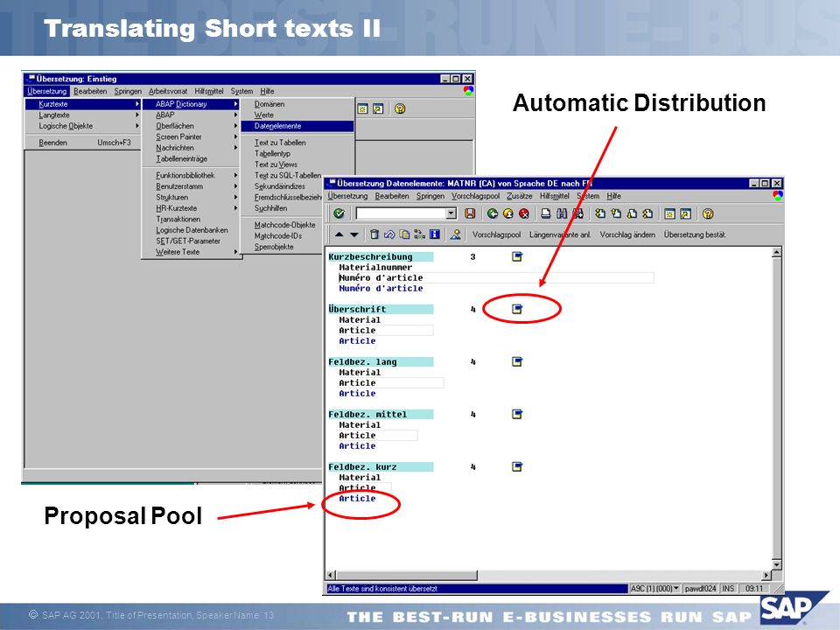
Task: Click the note icon in the Kurzbeschreibung row
Action: (517, 256)
